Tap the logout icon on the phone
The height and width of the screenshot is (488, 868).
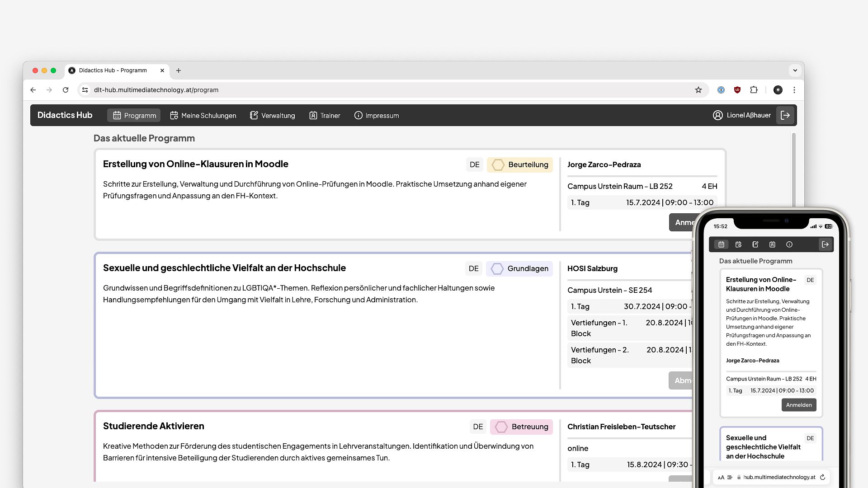[825, 244]
